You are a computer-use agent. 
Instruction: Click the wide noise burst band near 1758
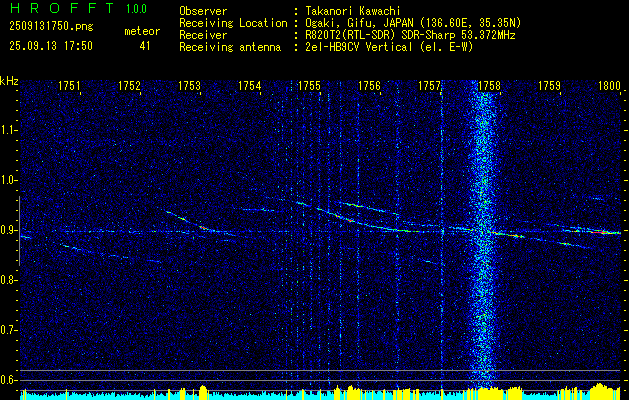click(x=483, y=237)
